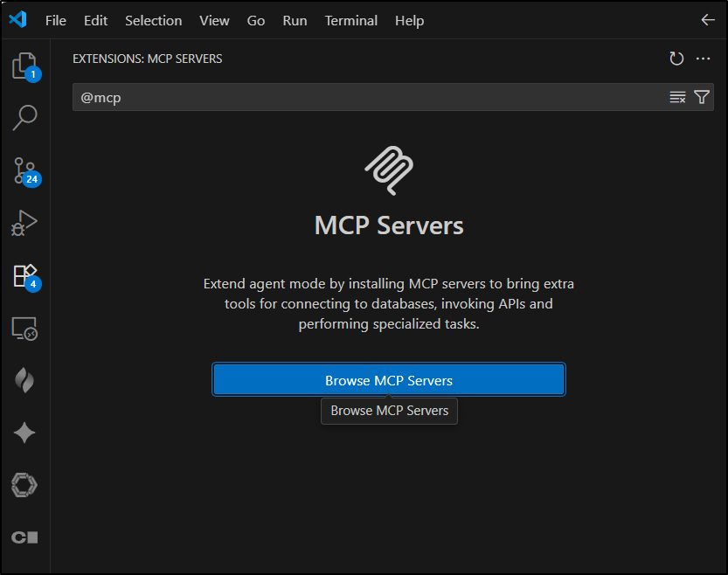Open the Run and Debug view
728x575 pixels.
coord(24,223)
